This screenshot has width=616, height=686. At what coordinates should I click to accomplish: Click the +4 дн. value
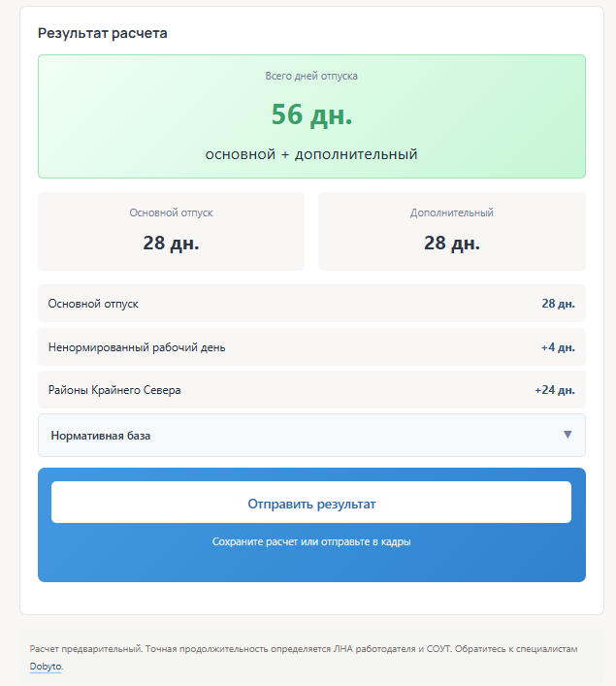point(558,347)
